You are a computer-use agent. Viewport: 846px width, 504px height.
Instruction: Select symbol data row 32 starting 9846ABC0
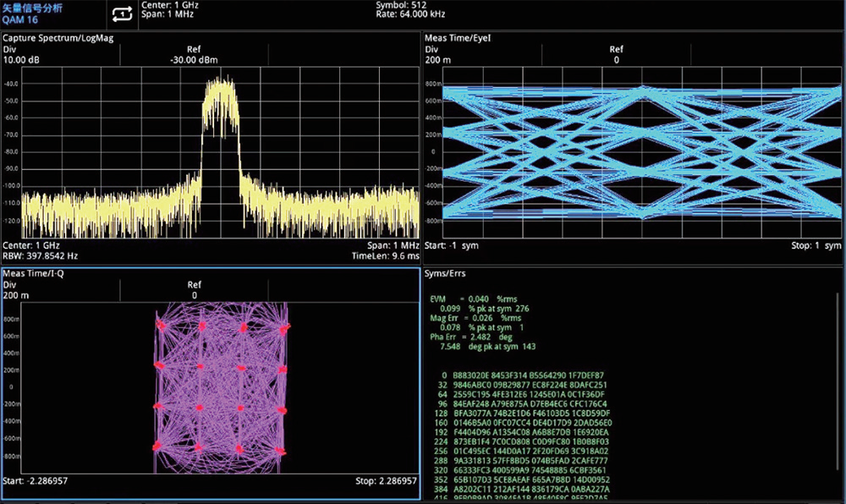tap(522, 385)
